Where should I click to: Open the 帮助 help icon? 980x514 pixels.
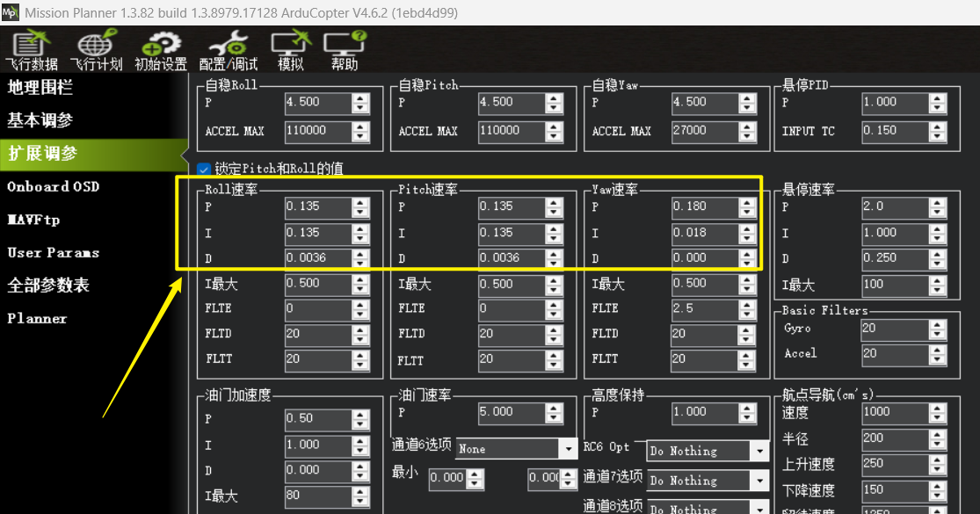pos(345,50)
